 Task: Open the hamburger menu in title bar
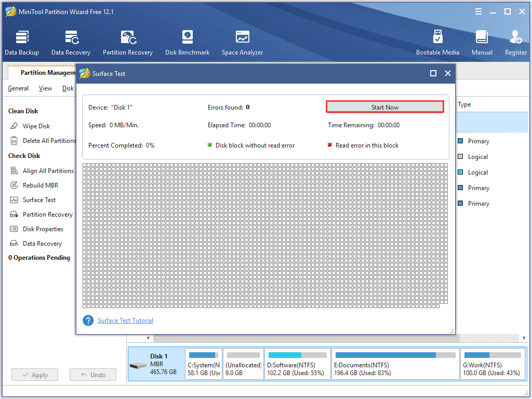tap(478, 11)
